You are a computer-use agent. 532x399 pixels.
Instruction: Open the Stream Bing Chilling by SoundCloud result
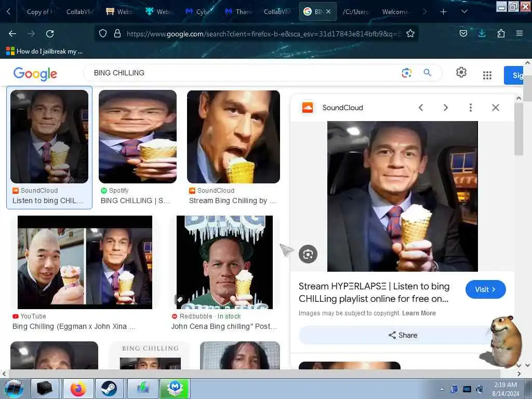pos(233,147)
